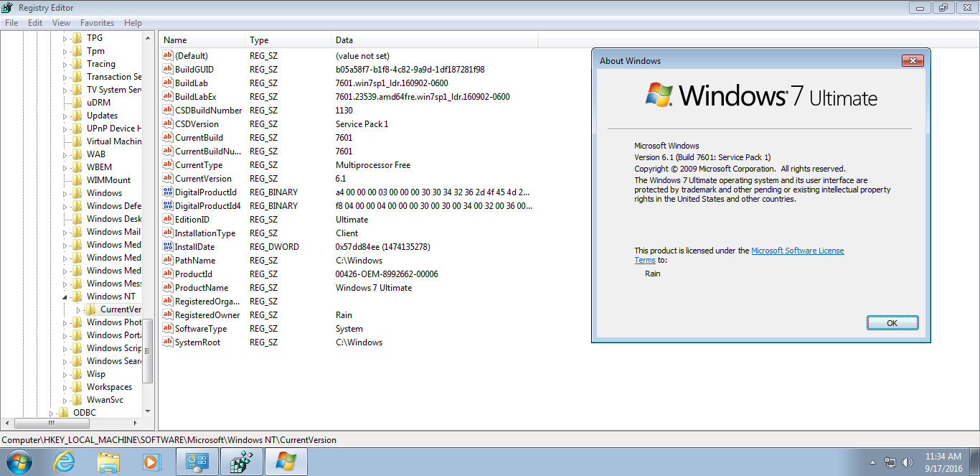Open the Edit menu
Screen dimensions: 980x476
click(35, 23)
